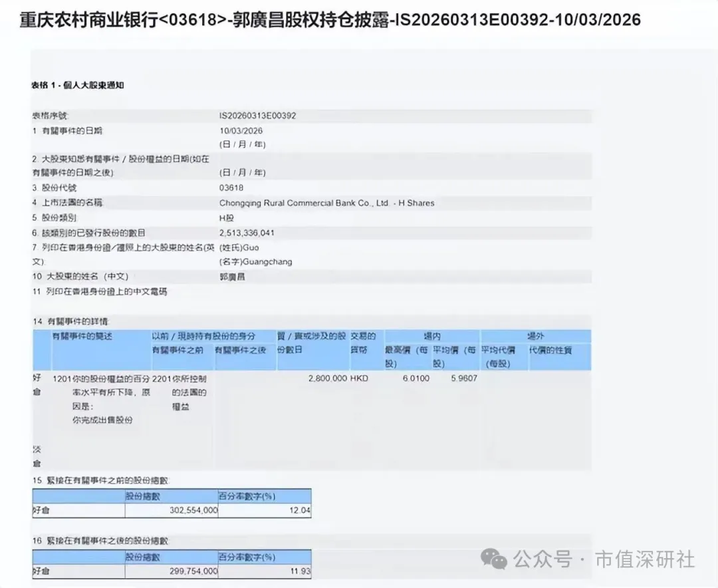Viewport: 718px width, 588px height.
Task: Click the WeChat logo in the watermark
Action: click(494, 559)
